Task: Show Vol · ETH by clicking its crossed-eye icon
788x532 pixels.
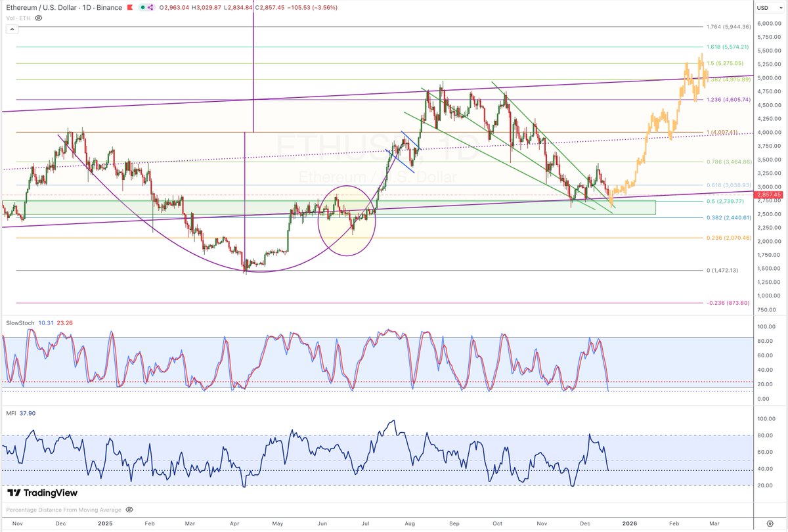Action: [x=38, y=18]
